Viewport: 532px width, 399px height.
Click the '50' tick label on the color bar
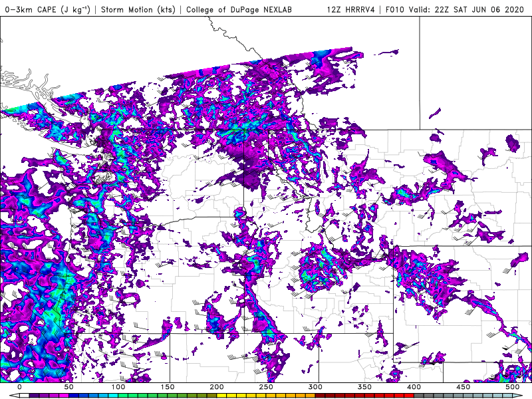point(68,387)
